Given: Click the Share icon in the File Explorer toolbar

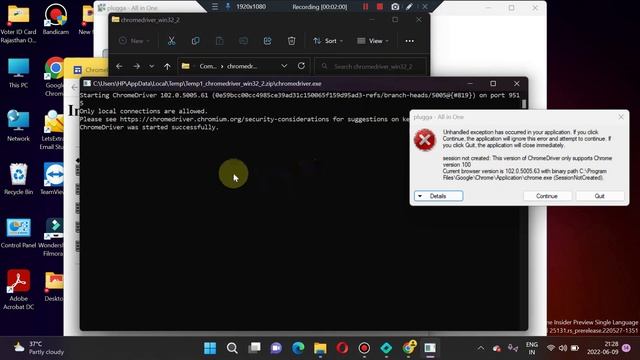Looking at the screenshot, I should 267,41.
